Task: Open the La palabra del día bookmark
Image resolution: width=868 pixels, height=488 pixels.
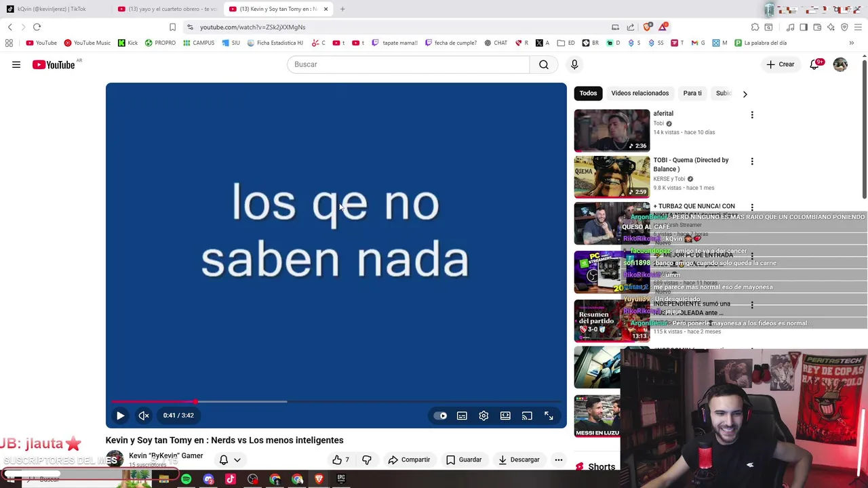Action: tap(759, 43)
